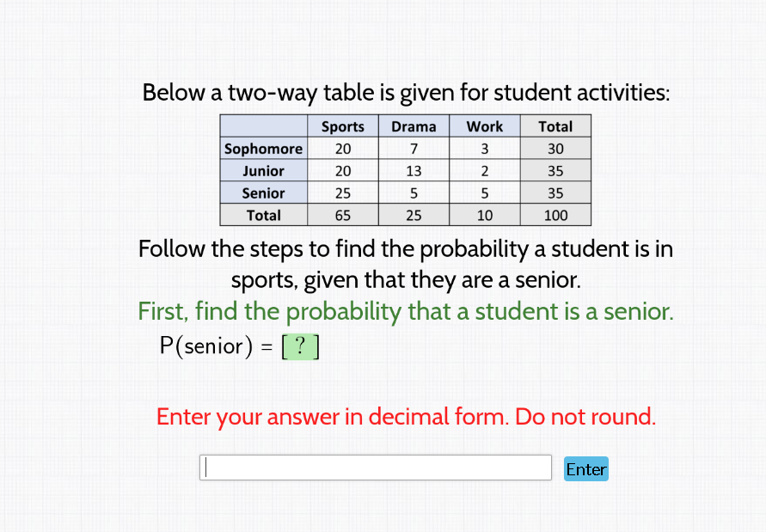
Task: Click the Sports column header
Action: click(x=342, y=125)
